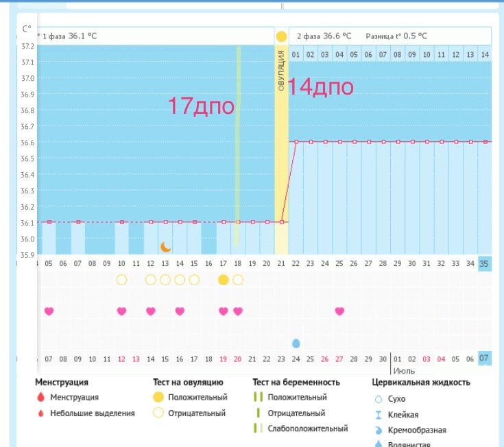Select the filled positive ovulation test on day 17

[224, 280]
